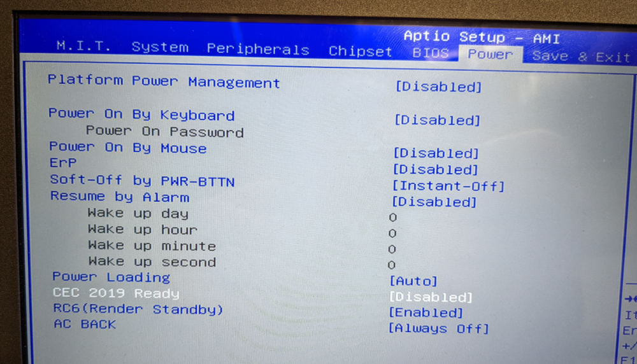Viewport: 637px width, 364px height.
Task: Select the Power Loading setting
Action: point(111,277)
